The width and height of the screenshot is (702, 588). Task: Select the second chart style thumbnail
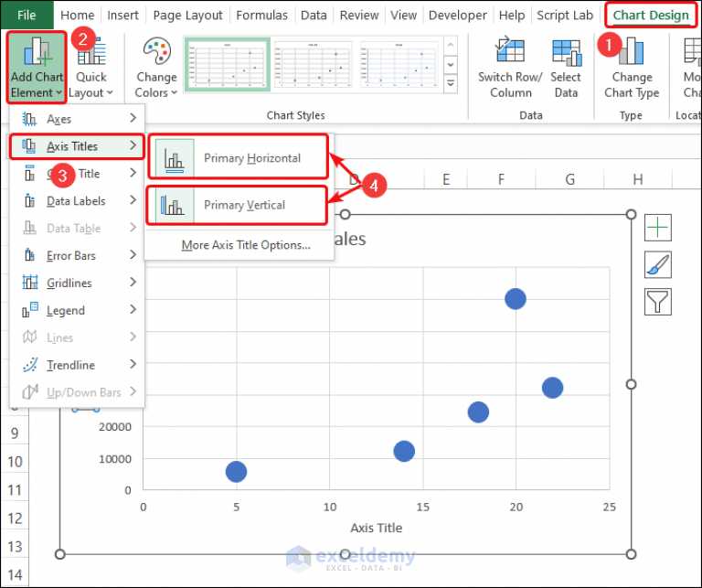point(313,65)
